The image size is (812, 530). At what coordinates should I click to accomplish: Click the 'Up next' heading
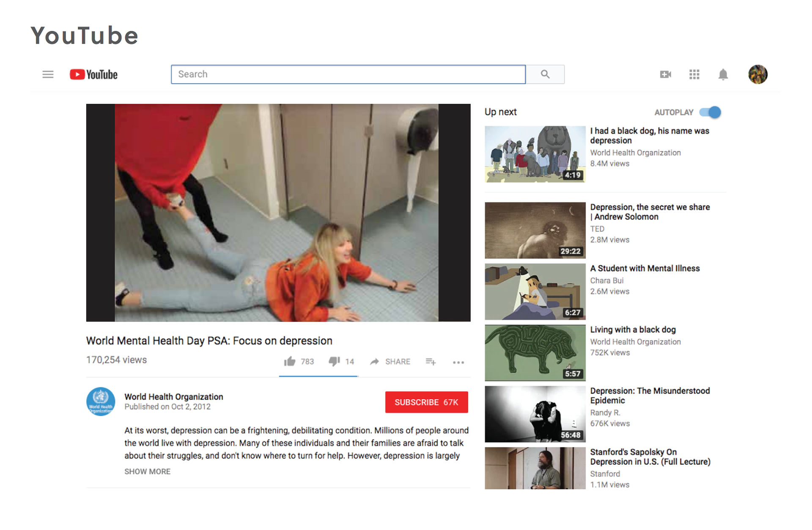pos(501,112)
